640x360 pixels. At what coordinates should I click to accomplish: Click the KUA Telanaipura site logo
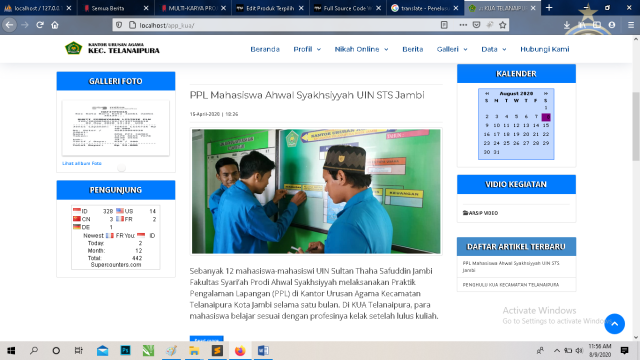coord(112,49)
